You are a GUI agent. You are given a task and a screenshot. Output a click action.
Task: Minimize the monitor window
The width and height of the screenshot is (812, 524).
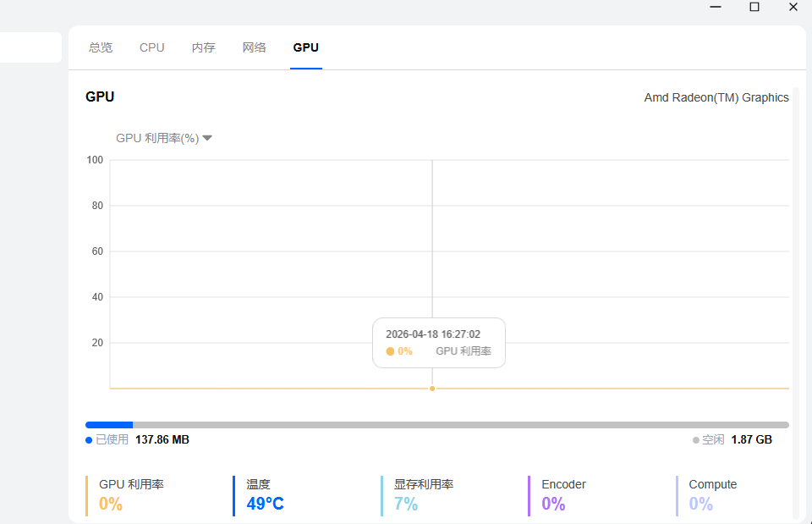[x=716, y=7]
